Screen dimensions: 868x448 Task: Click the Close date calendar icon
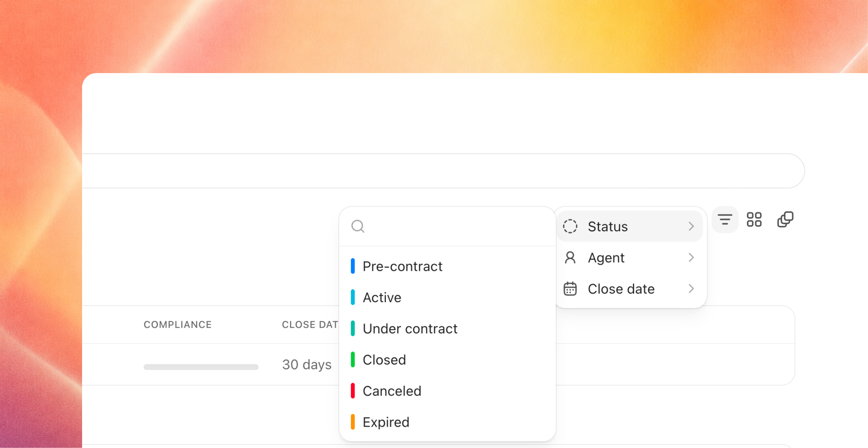570,289
